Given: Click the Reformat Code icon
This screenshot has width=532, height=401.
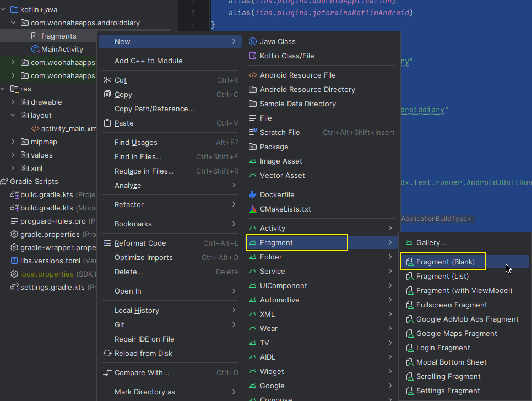Looking at the screenshot, I should coord(107,243).
